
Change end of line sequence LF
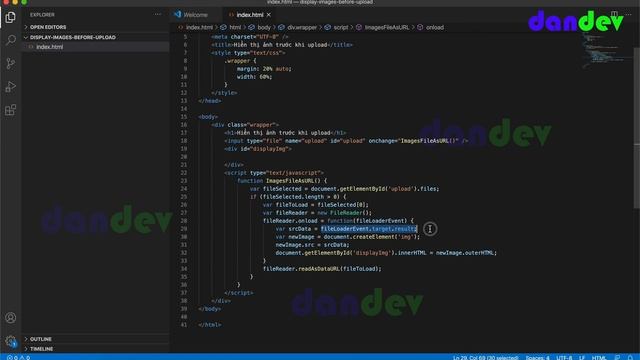tap(582, 358)
